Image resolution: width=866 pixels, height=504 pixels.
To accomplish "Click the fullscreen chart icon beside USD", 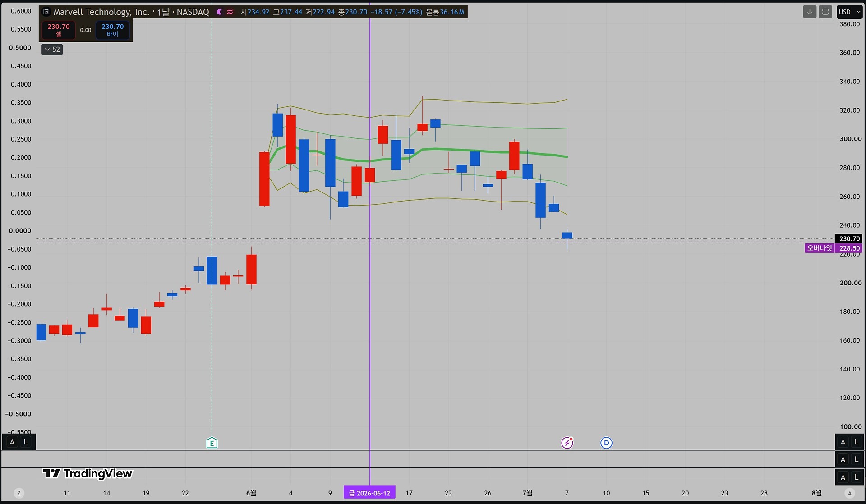I will click(825, 12).
